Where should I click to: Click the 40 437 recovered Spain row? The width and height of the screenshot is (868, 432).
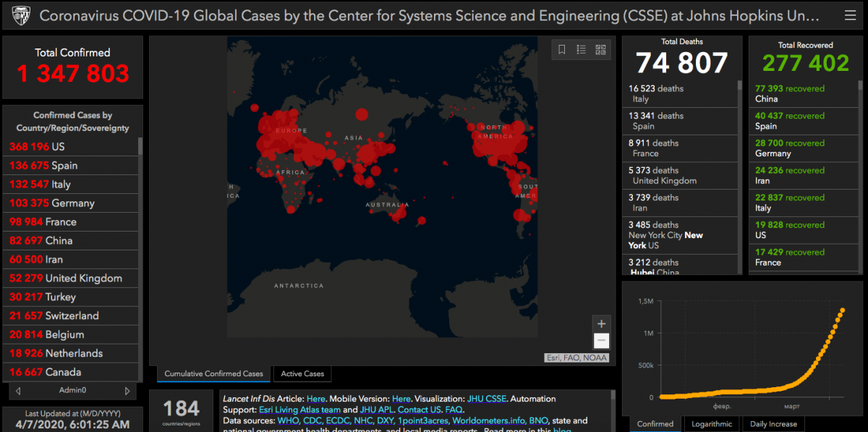804,121
